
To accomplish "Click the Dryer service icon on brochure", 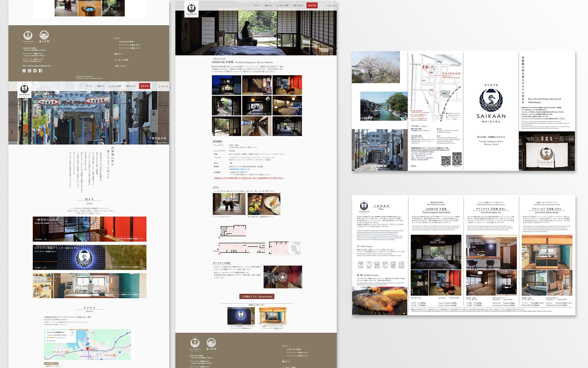I will click(x=385, y=264).
